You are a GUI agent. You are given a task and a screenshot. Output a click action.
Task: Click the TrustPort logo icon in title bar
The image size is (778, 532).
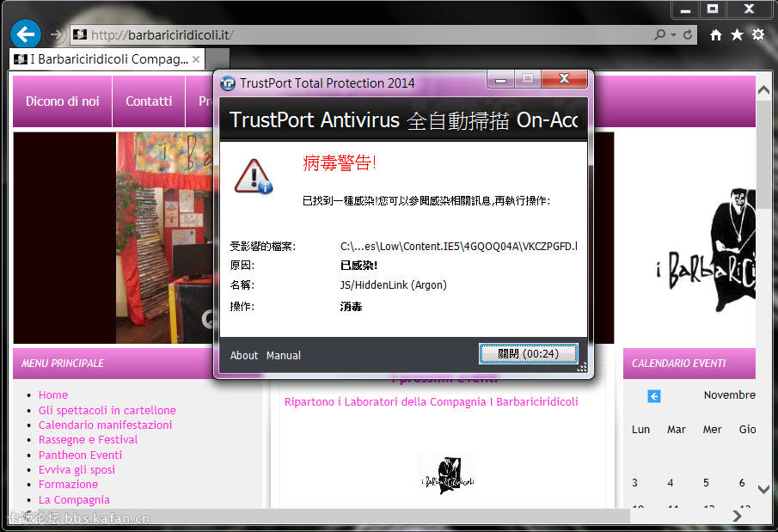pos(228,83)
